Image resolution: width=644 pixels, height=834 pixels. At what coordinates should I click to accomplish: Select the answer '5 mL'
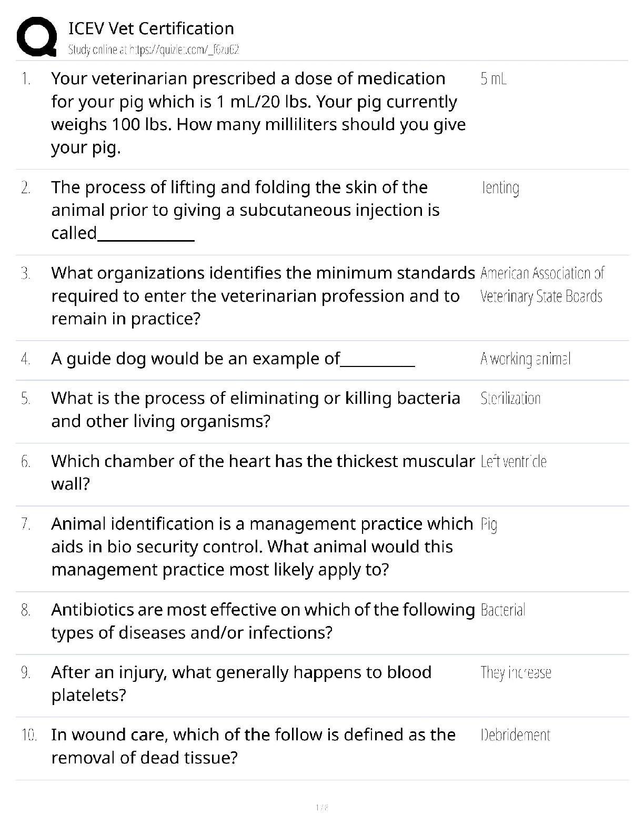coord(493,79)
